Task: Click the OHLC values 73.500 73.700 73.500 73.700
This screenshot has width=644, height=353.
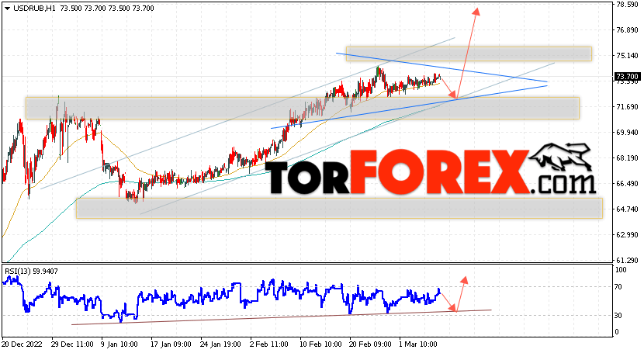Action: point(107,9)
